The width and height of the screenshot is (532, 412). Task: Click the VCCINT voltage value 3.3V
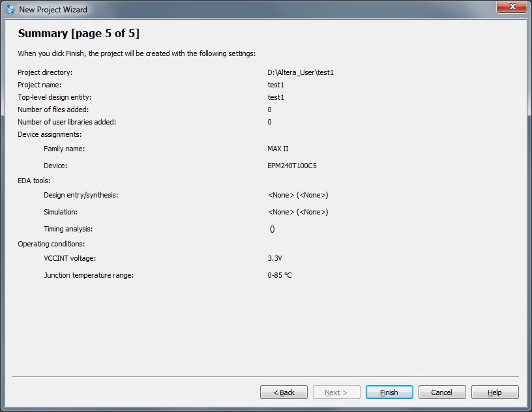[274, 258]
